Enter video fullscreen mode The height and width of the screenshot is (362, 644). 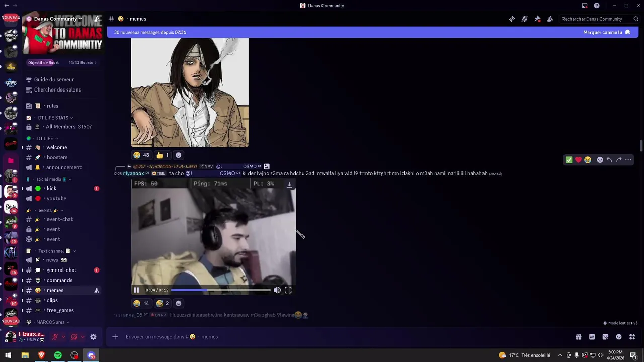[x=288, y=290]
